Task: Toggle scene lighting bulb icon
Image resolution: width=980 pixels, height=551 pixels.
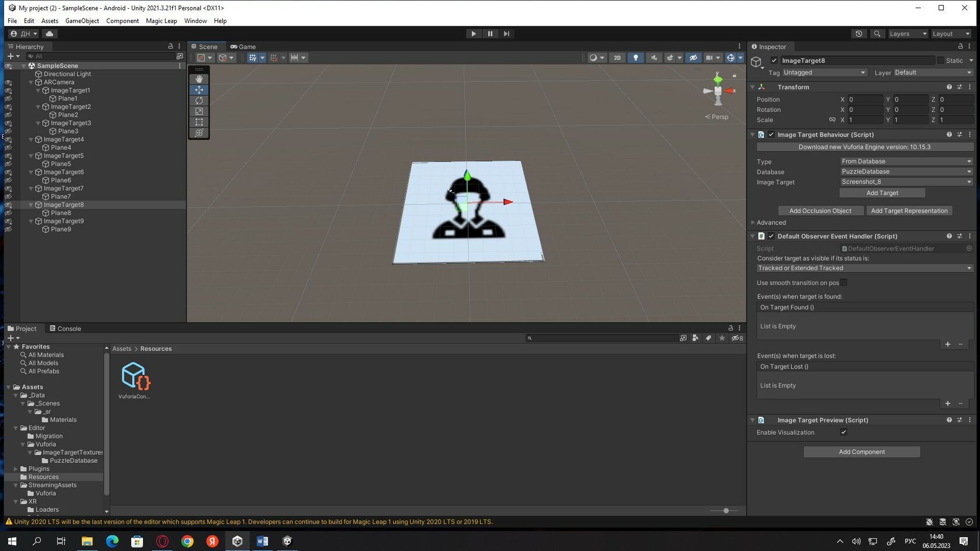Action: (x=635, y=58)
